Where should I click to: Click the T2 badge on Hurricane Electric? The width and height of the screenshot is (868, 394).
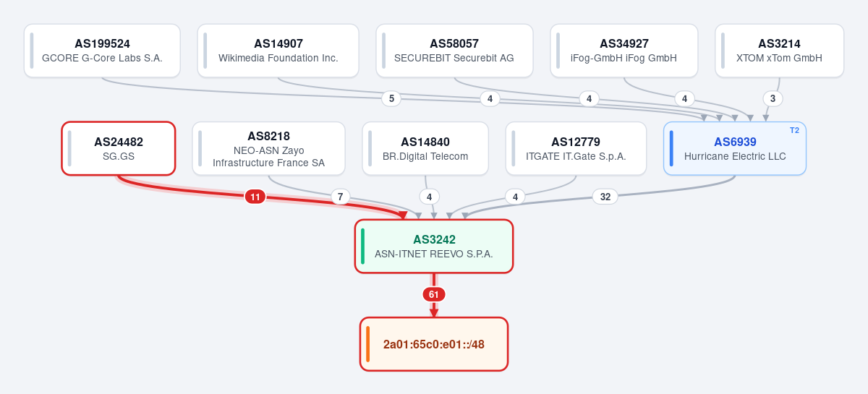point(794,130)
